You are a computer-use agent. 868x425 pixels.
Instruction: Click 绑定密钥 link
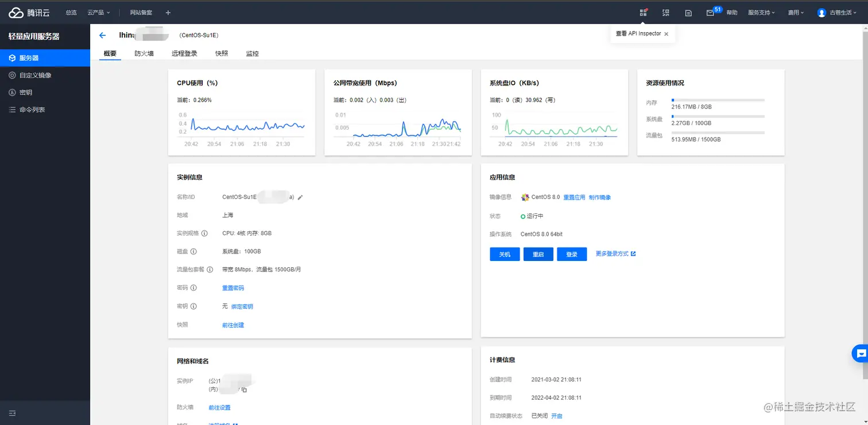point(242,306)
